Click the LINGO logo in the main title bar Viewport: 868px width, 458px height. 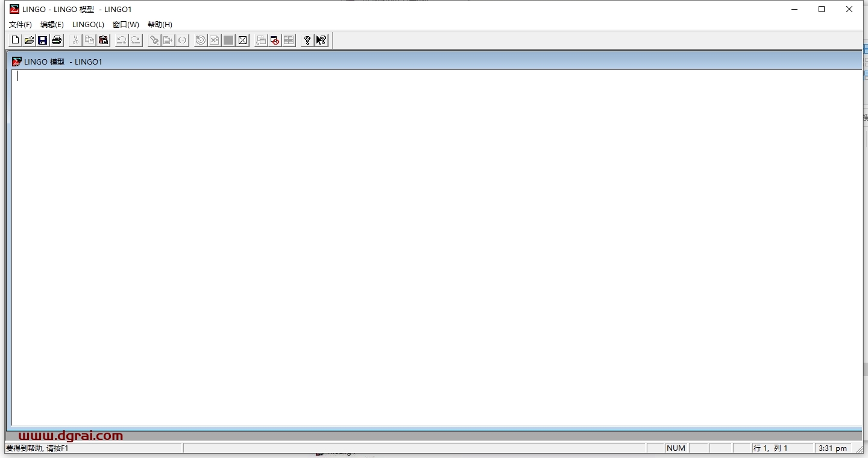[x=14, y=9]
